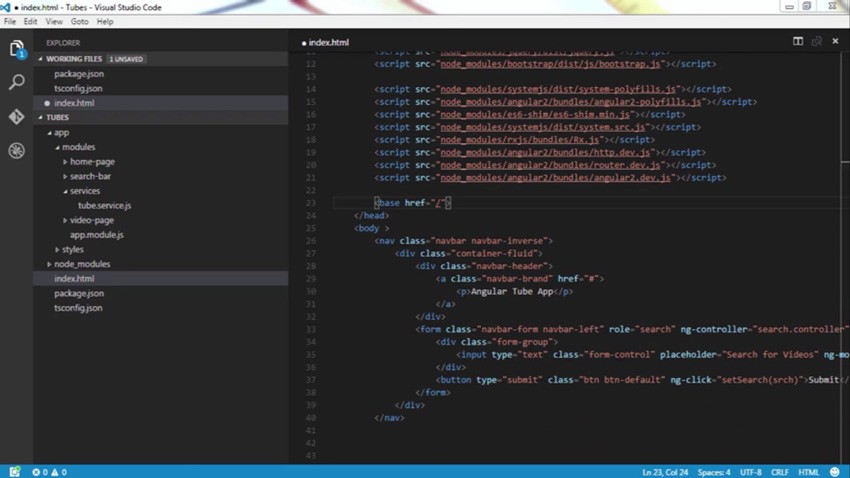Image resolution: width=850 pixels, height=478 pixels.
Task: Click the vertical scrollbar marker in editor
Action: click(845, 161)
